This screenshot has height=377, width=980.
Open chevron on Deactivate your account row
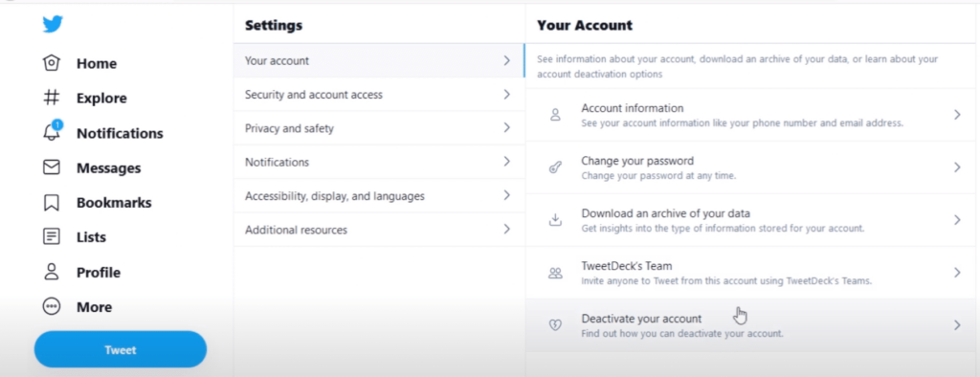coord(957,325)
